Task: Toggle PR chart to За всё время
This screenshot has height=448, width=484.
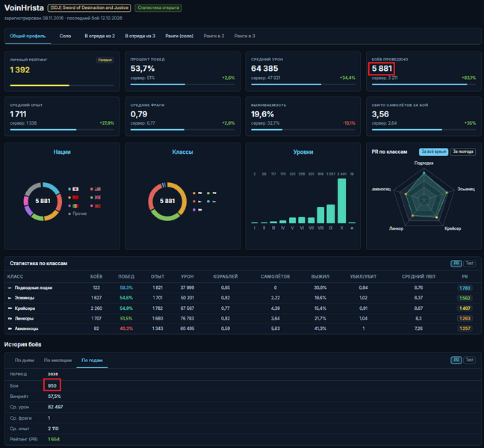Action: click(433, 152)
